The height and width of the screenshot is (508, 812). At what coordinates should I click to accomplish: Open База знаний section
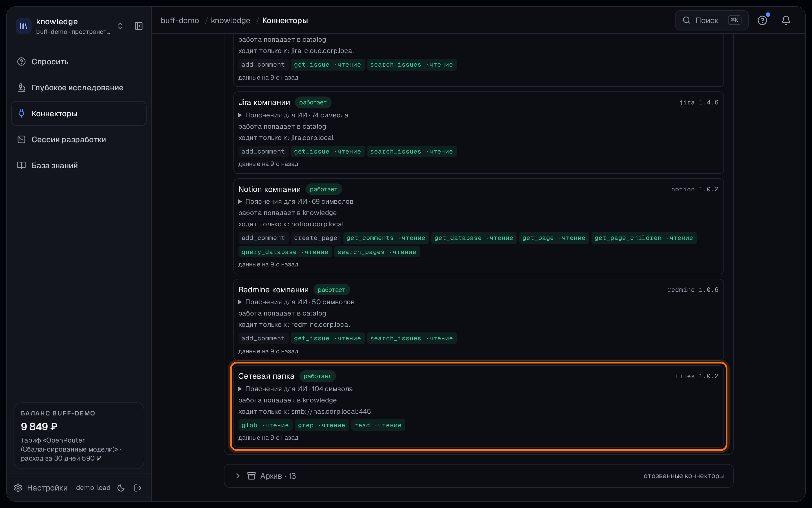[79, 165]
